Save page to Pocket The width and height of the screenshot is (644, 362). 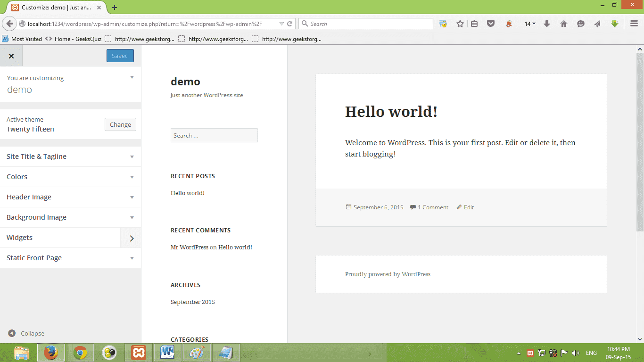pos(491,24)
